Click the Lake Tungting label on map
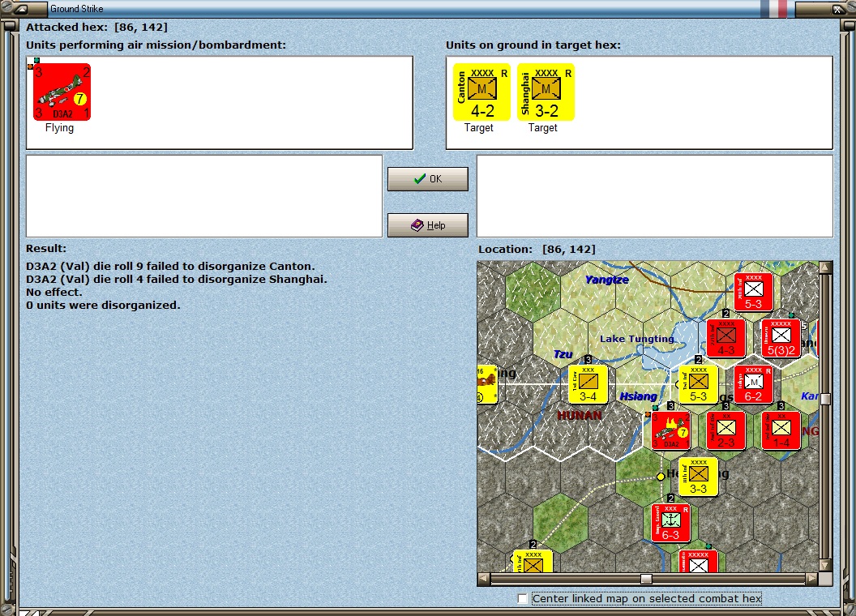The height and width of the screenshot is (616, 856). pos(636,339)
